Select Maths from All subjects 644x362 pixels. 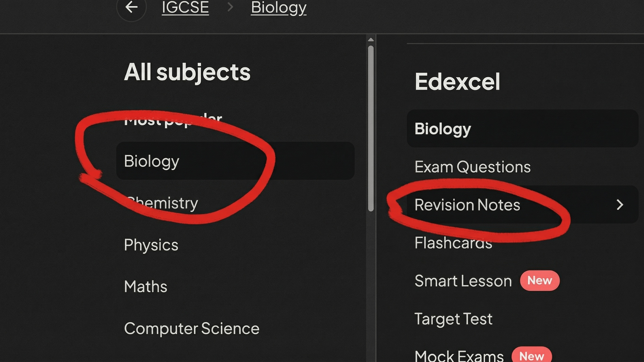coord(145,286)
